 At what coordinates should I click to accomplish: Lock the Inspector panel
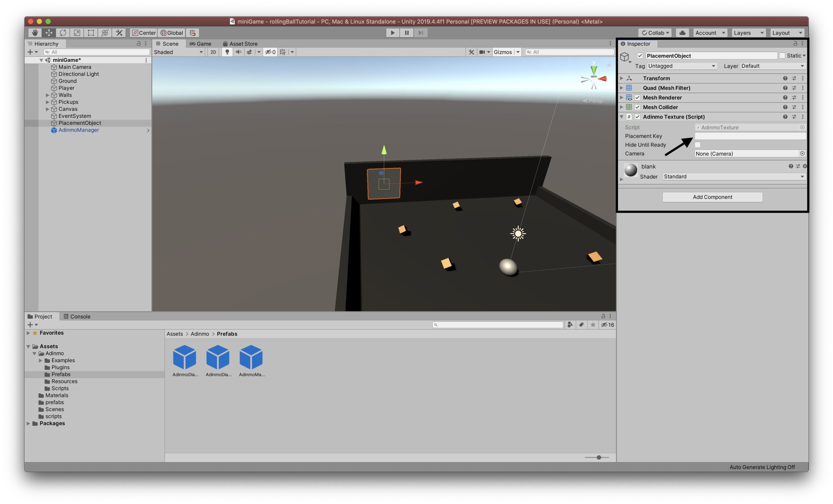coord(795,44)
